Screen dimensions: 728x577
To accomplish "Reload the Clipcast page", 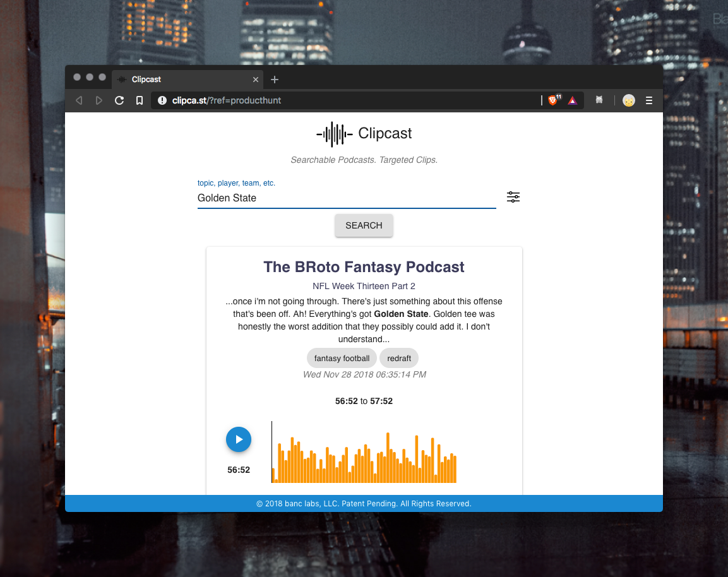I will tap(119, 100).
